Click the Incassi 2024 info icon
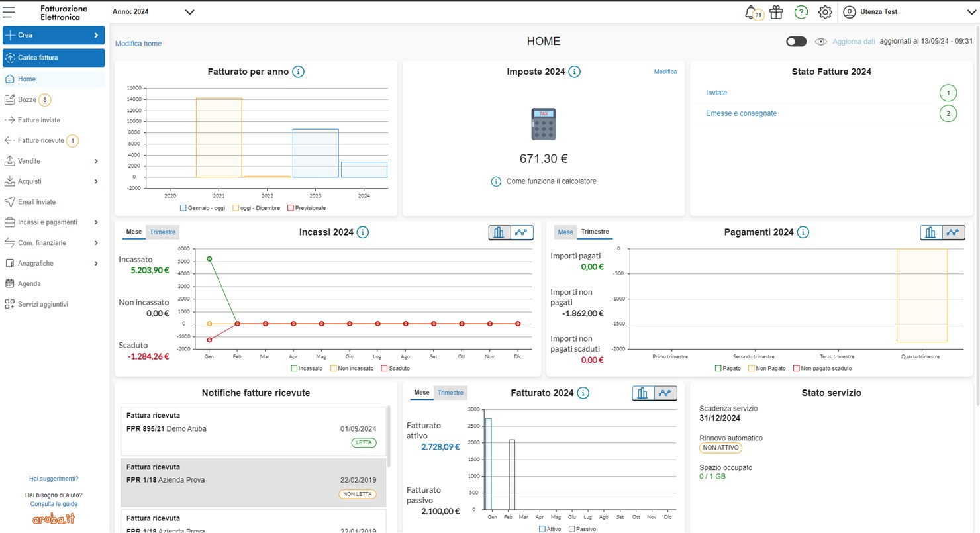 362,232
